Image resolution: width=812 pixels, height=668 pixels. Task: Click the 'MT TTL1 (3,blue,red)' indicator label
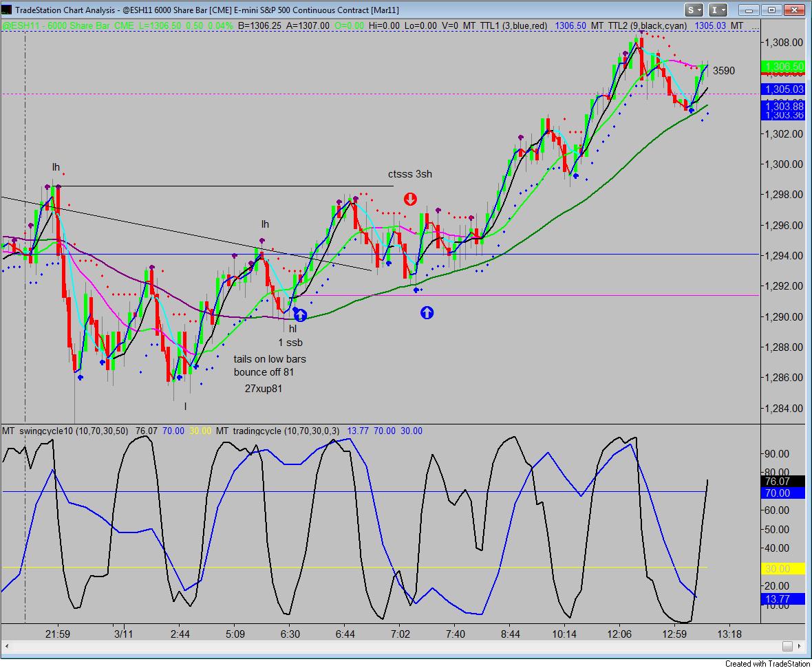coord(505,25)
